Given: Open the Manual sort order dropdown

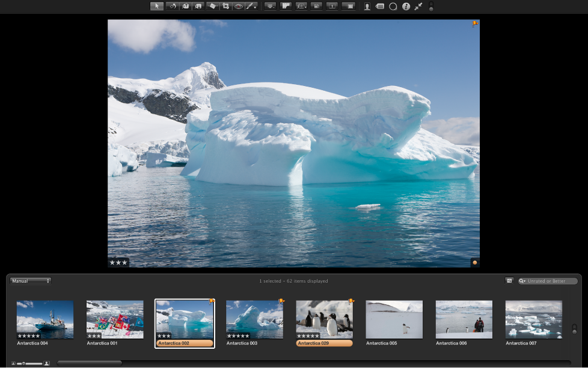Looking at the screenshot, I should (x=31, y=281).
